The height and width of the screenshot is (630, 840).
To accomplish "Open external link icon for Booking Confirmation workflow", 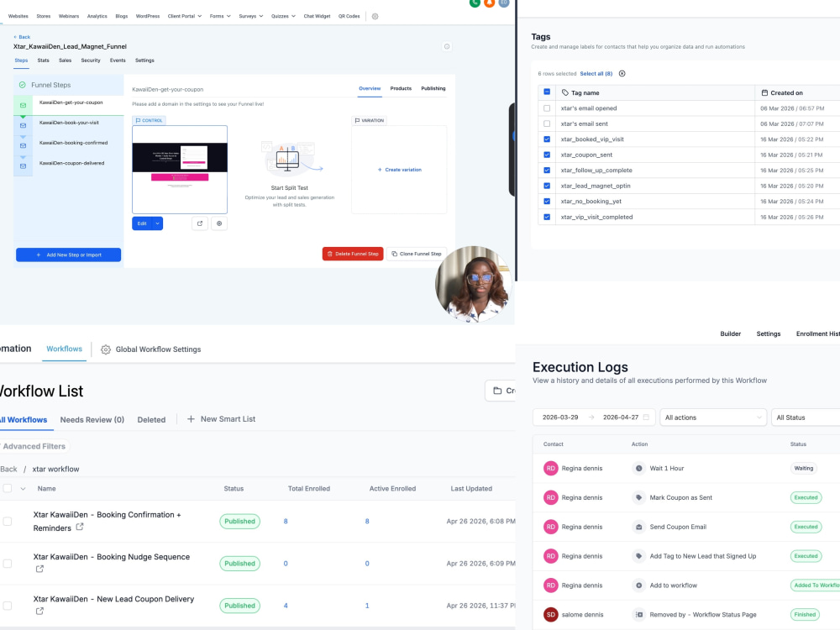I will click(79, 528).
